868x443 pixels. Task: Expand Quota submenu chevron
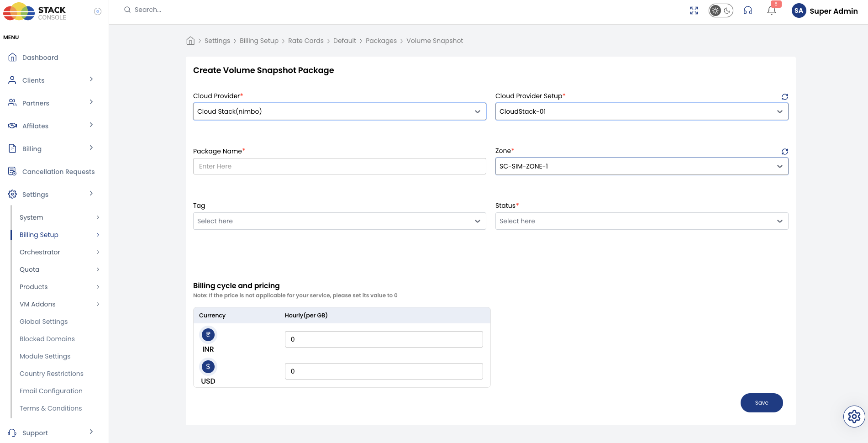coord(98,269)
